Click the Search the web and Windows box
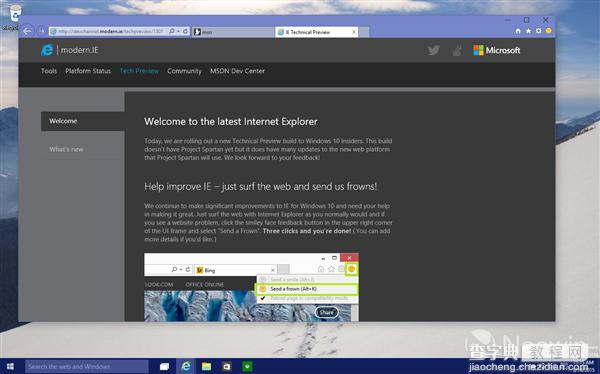 click(x=87, y=366)
